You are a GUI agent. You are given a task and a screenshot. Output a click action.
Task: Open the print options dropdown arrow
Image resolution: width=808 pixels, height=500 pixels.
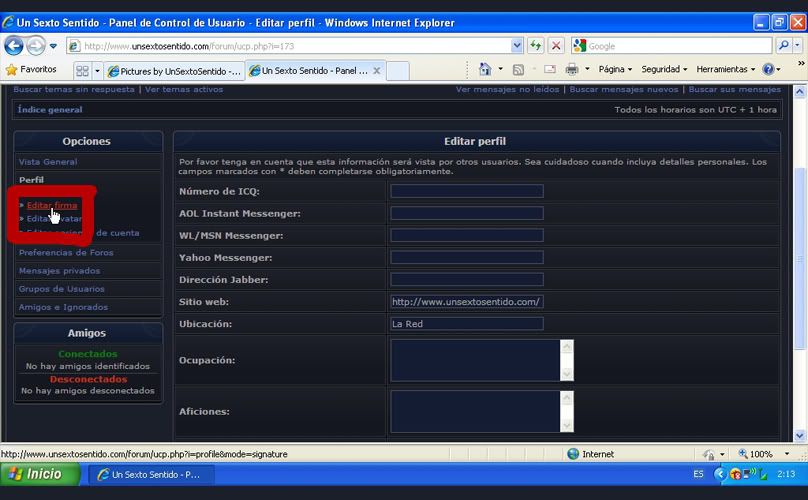587,69
